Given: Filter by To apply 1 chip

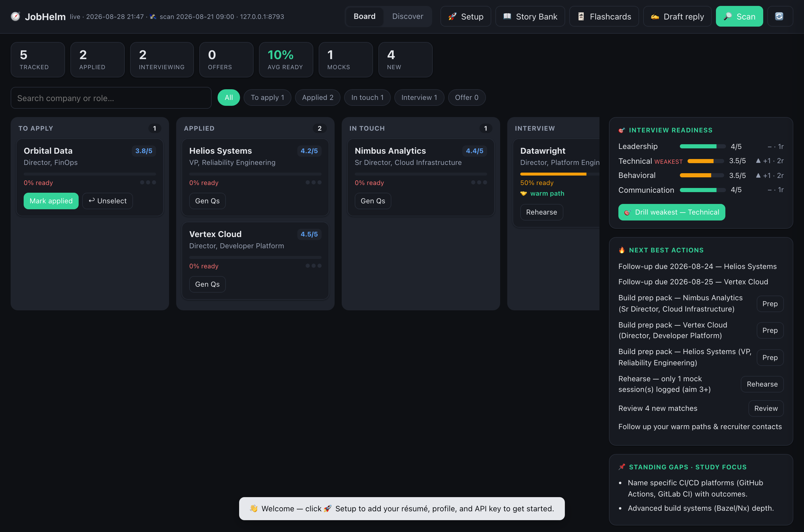Looking at the screenshot, I should point(267,98).
